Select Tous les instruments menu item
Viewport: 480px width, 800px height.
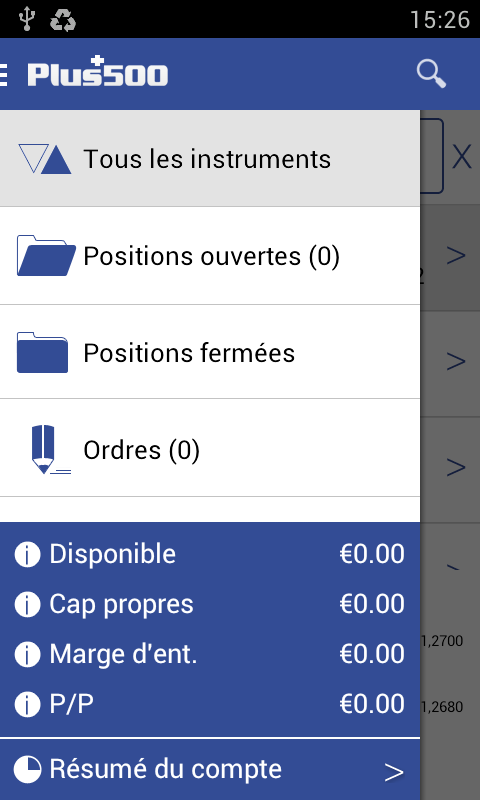click(210, 159)
